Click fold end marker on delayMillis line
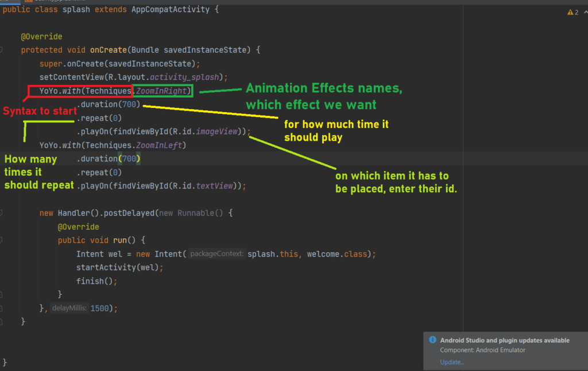The height and width of the screenshot is (371, 588). click(2, 308)
